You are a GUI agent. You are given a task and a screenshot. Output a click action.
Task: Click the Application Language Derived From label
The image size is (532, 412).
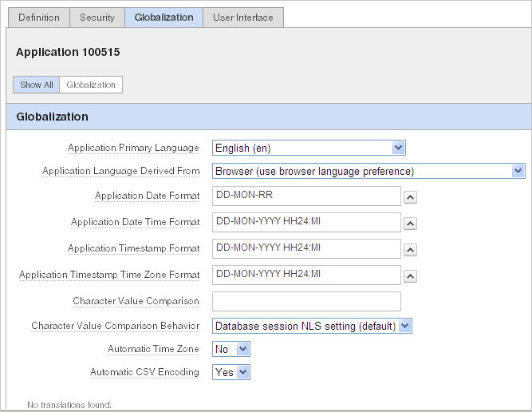click(121, 171)
